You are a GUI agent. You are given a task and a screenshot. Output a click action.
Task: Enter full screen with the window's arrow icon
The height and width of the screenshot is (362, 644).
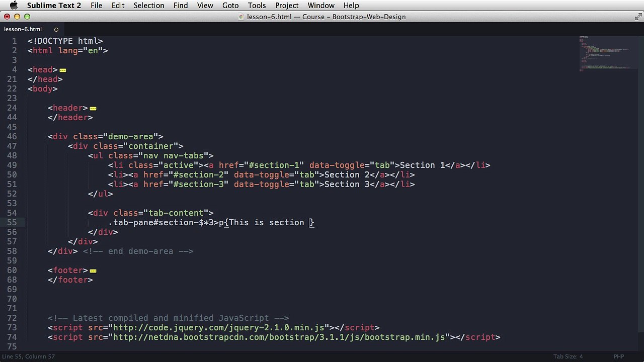(637, 17)
